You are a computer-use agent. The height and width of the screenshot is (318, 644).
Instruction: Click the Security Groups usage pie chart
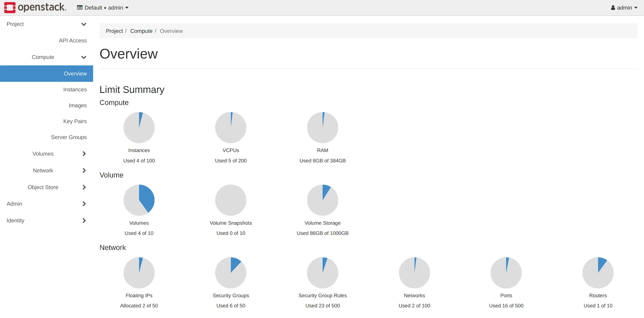(231, 273)
